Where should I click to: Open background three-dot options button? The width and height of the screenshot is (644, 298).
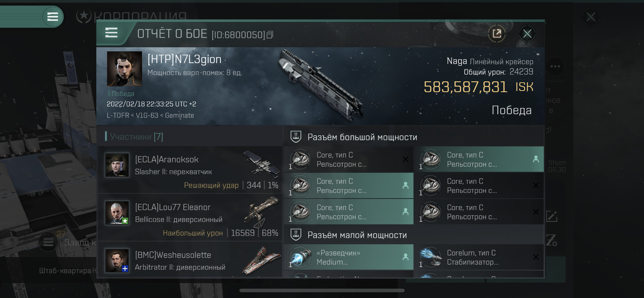[555, 66]
